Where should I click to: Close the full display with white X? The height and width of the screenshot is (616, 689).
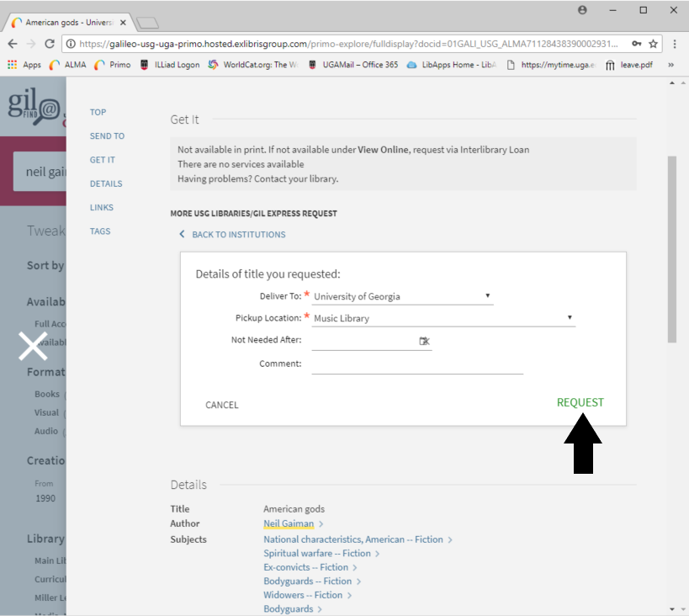click(x=33, y=346)
